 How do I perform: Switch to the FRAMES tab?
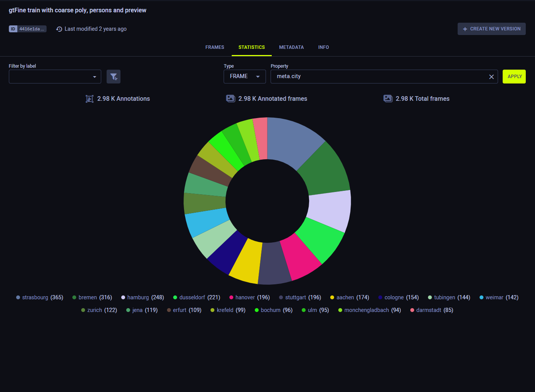(214, 47)
